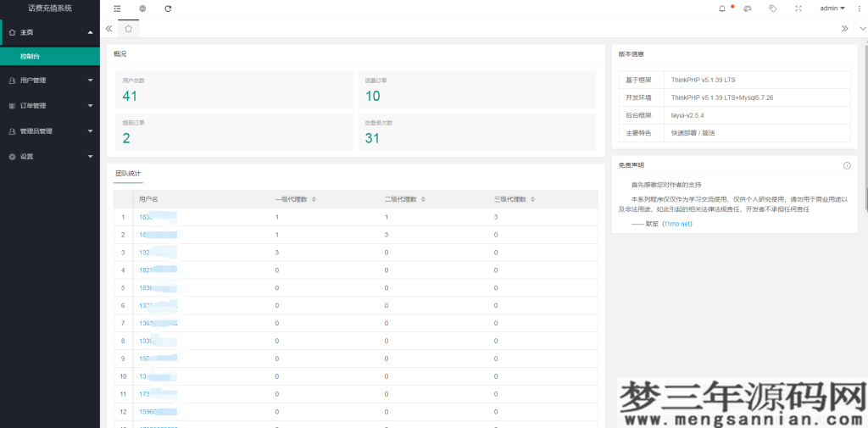Expand 订单管理 using its arrow
Viewport: 868px width, 428px height.
click(90, 106)
